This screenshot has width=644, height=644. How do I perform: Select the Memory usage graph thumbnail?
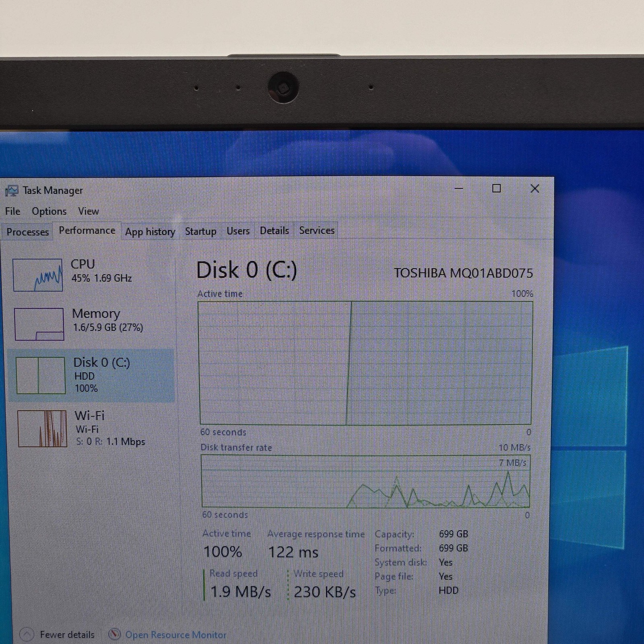pos(39,324)
